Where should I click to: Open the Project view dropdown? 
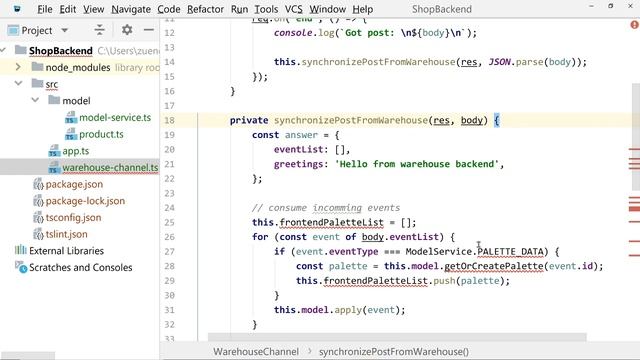click(x=64, y=30)
